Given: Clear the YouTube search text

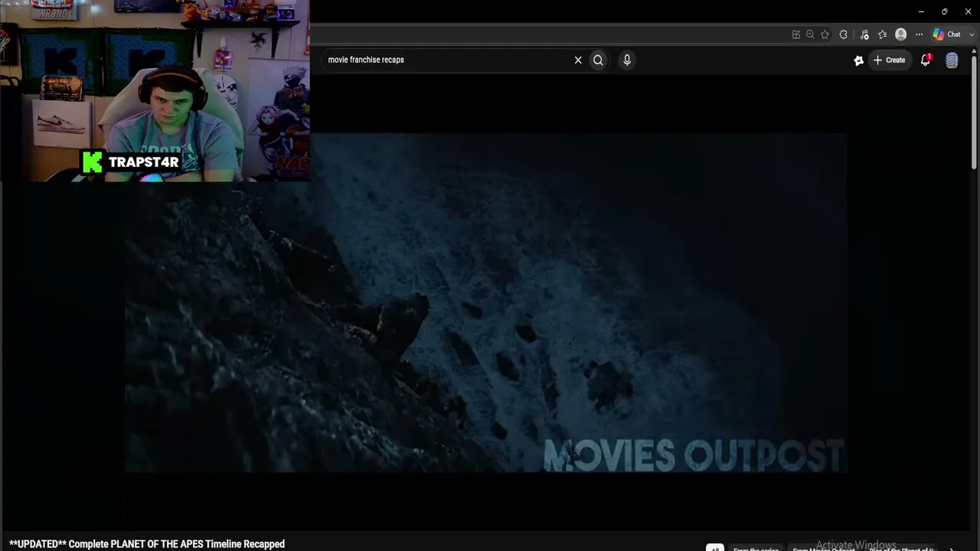Looking at the screenshot, I should (578, 60).
